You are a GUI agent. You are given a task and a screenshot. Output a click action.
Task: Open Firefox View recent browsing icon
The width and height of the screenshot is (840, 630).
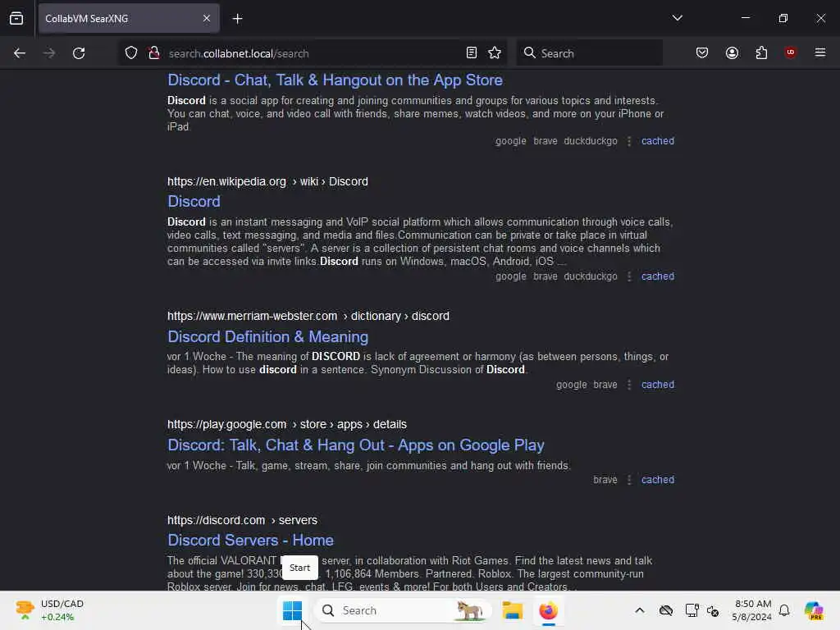point(16,18)
